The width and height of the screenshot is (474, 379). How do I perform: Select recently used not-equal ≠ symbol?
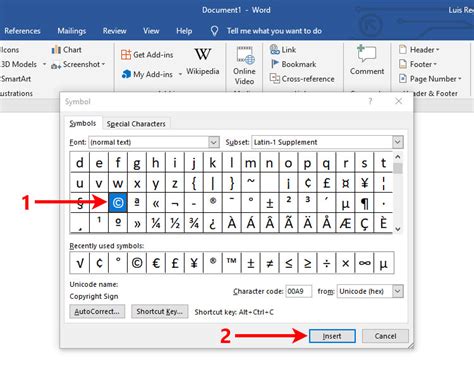(270, 263)
